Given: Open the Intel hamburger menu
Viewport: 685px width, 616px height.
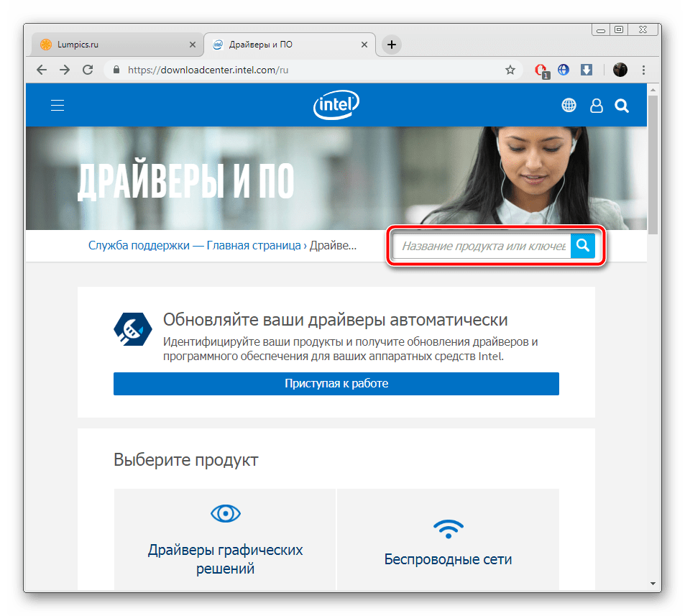Looking at the screenshot, I should [x=58, y=106].
